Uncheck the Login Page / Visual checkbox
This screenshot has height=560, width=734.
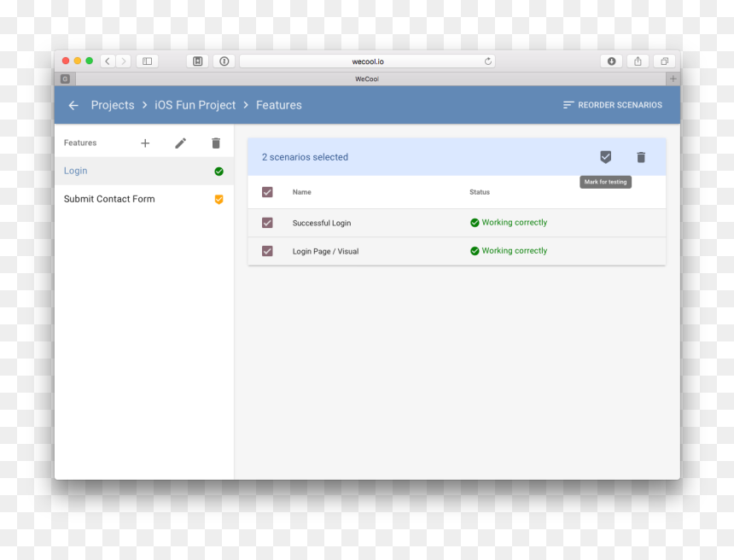pyautogui.click(x=267, y=251)
